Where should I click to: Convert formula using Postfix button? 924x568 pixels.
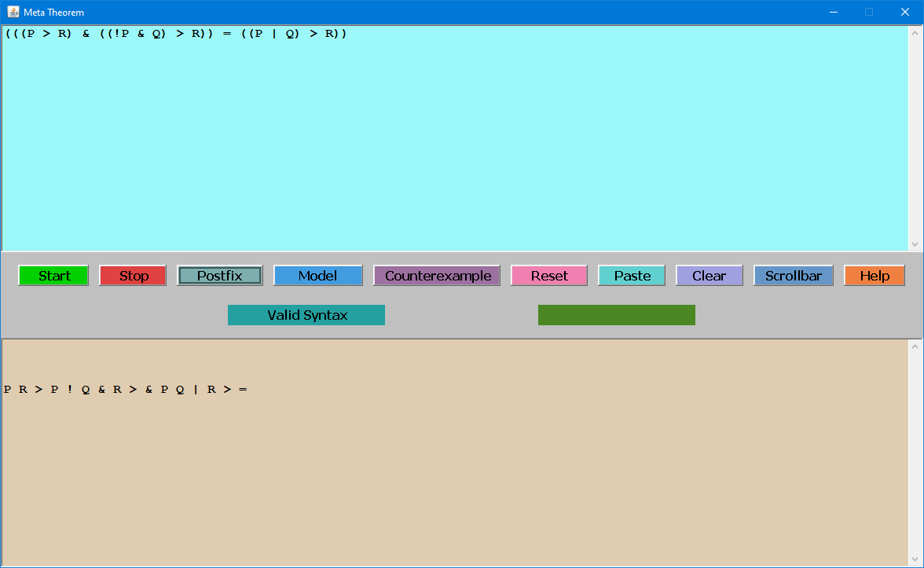(x=220, y=276)
